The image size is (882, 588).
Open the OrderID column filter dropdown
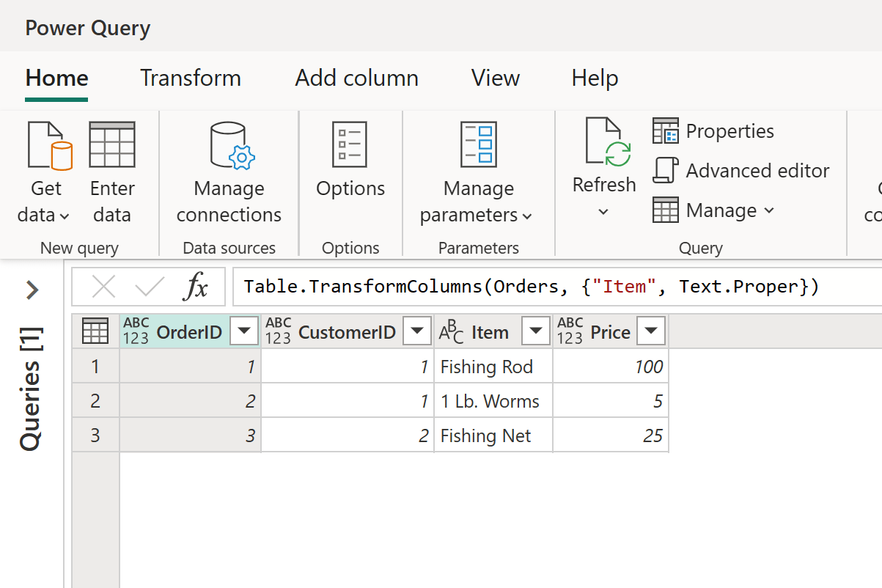[x=243, y=331]
